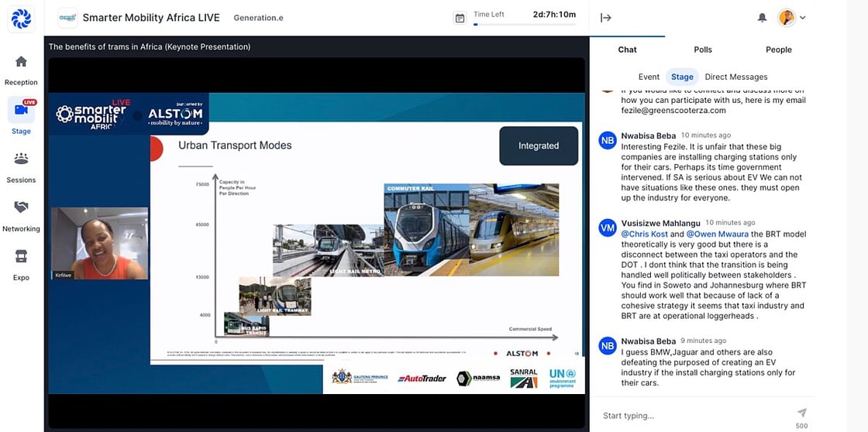
Task: Click the Commuter Rail train image
Action: (x=426, y=230)
